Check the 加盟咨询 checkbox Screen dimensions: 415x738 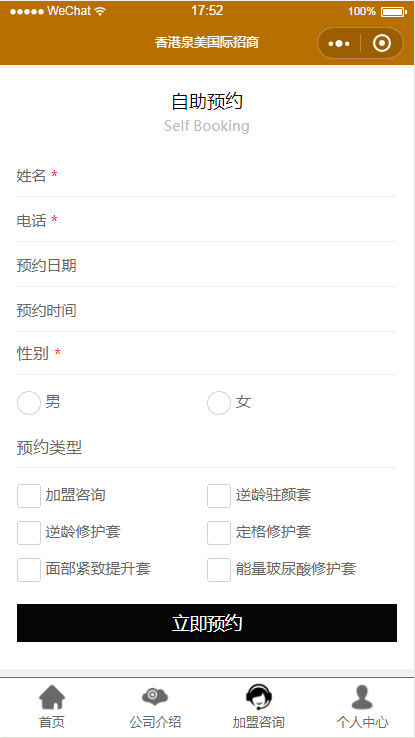(29, 496)
